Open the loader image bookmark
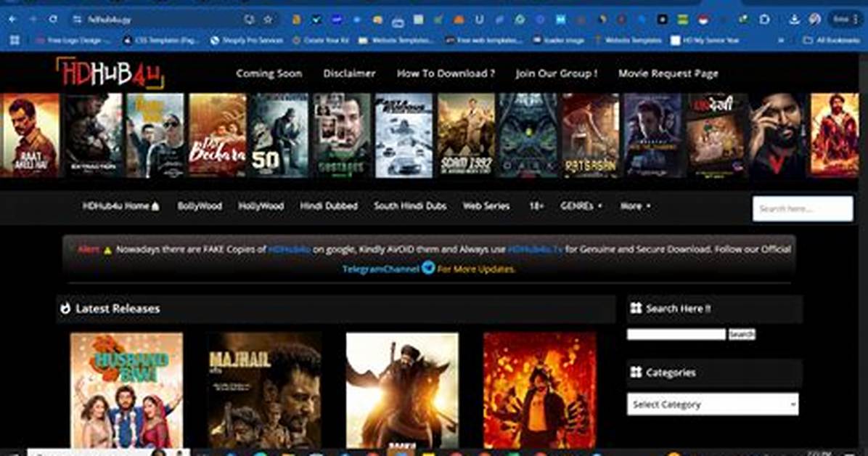The height and width of the screenshot is (456, 868). 559,40
